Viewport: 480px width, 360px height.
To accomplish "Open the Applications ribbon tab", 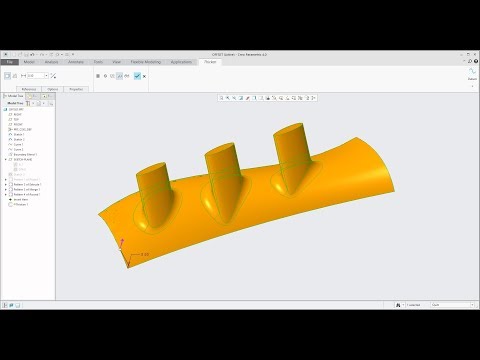I will tap(181, 62).
